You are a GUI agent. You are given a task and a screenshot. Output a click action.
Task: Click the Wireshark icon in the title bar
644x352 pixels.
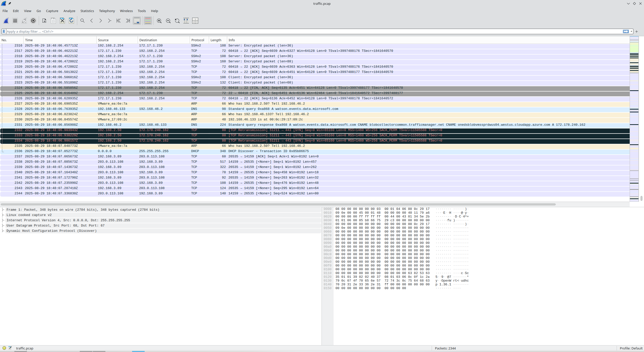(4, 4)
